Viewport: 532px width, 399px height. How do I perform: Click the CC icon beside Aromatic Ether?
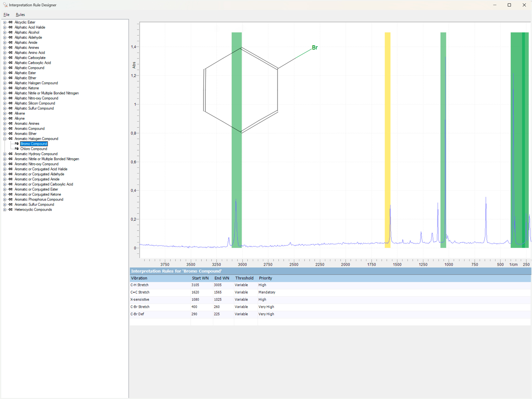click(10, 134)
